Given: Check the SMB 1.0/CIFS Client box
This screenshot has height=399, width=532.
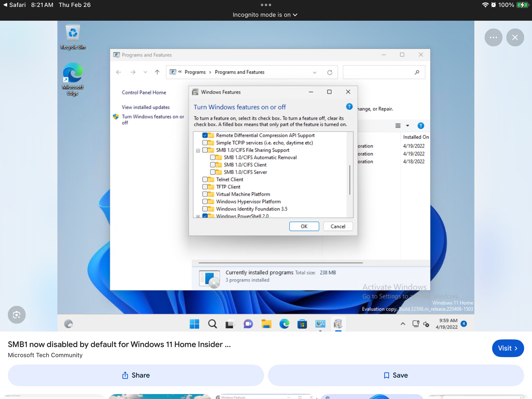Looking at the screenshot, I should 213,165.
